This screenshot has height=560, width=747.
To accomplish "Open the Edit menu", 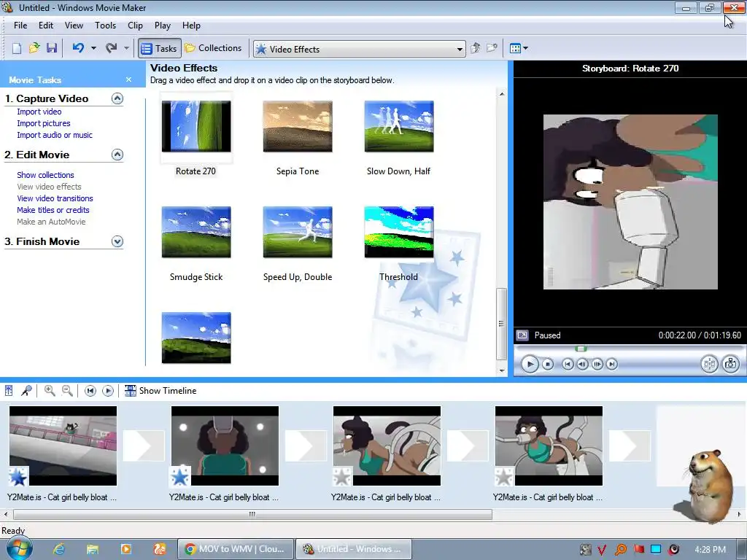I will pyautogui.click(x=46, y=26).
